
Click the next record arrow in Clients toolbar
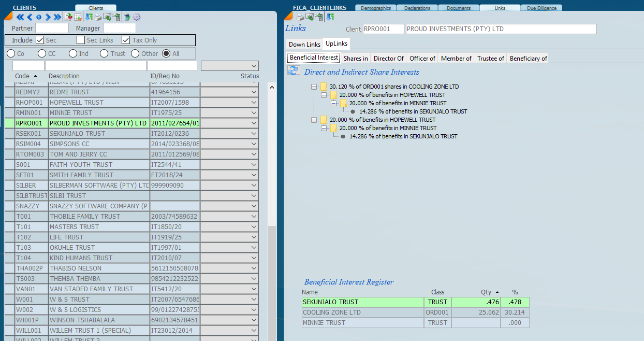click(48, 17)
